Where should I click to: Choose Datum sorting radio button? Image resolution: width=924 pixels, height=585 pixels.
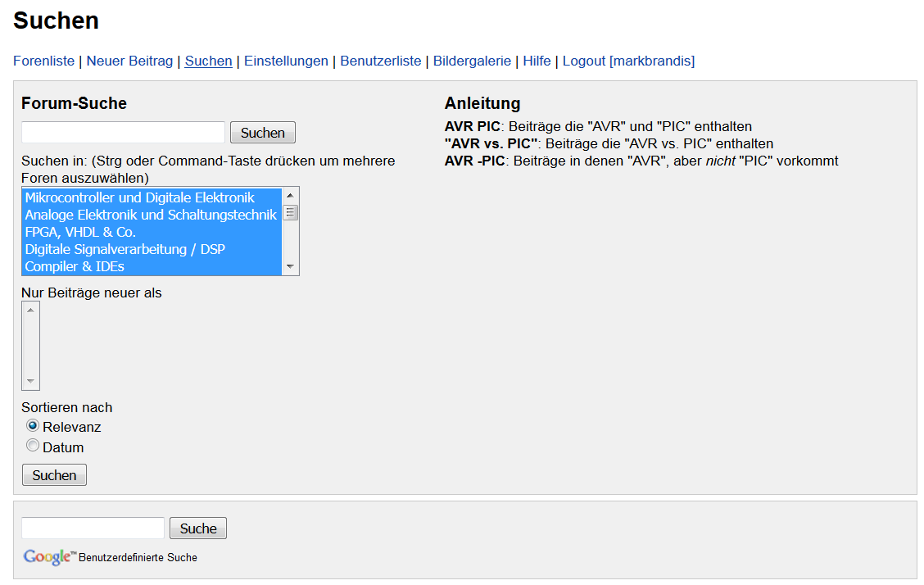pyautogui.click(x=33, y=446)
